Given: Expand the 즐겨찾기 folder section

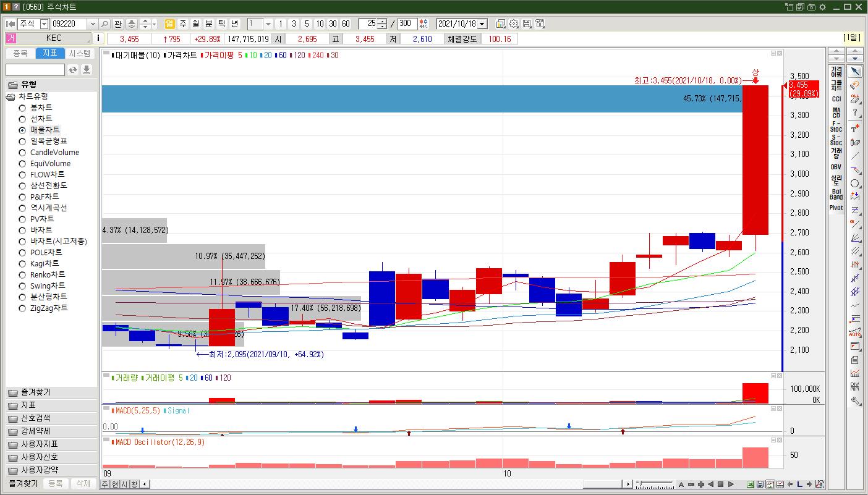Looking at the screenshot, I should (x=51, y=392).
